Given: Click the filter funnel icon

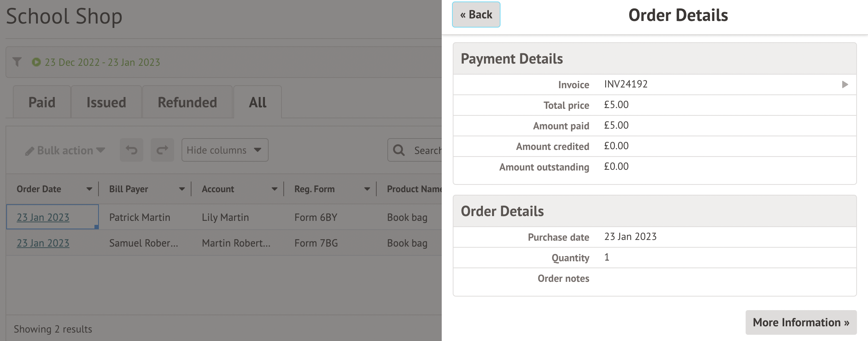Looking at the screenshot, I should tap(17, 62).
